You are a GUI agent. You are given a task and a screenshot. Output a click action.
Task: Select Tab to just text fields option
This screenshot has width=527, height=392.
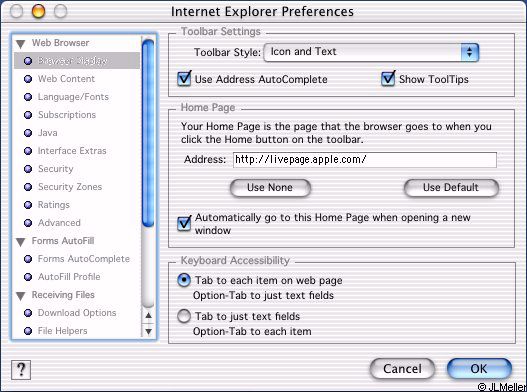[184, 316]
